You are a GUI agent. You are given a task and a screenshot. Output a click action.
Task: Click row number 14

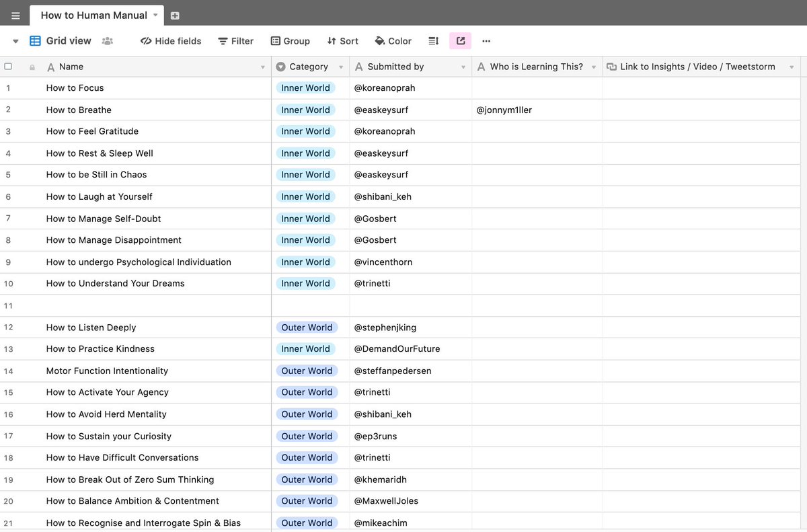[x=8, y=371]
